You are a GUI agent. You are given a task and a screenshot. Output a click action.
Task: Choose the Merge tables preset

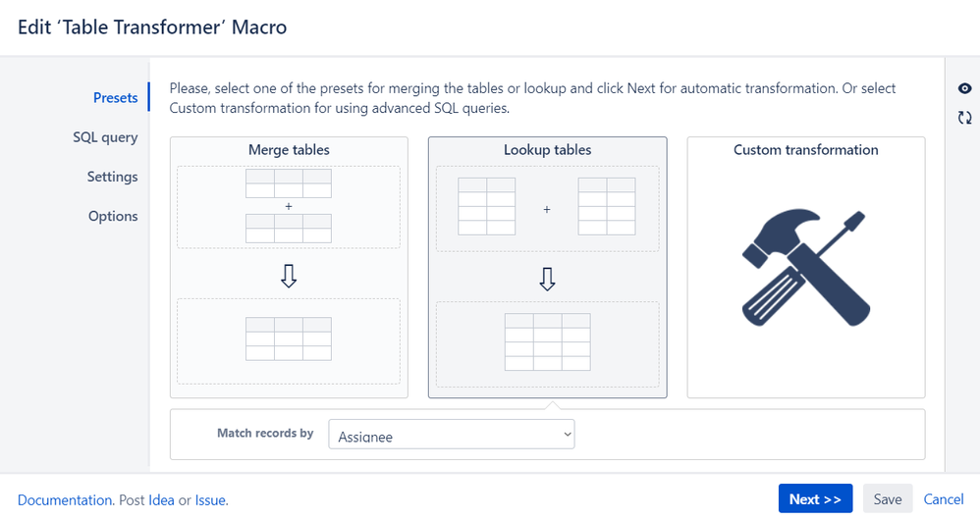tap(289, 267)
